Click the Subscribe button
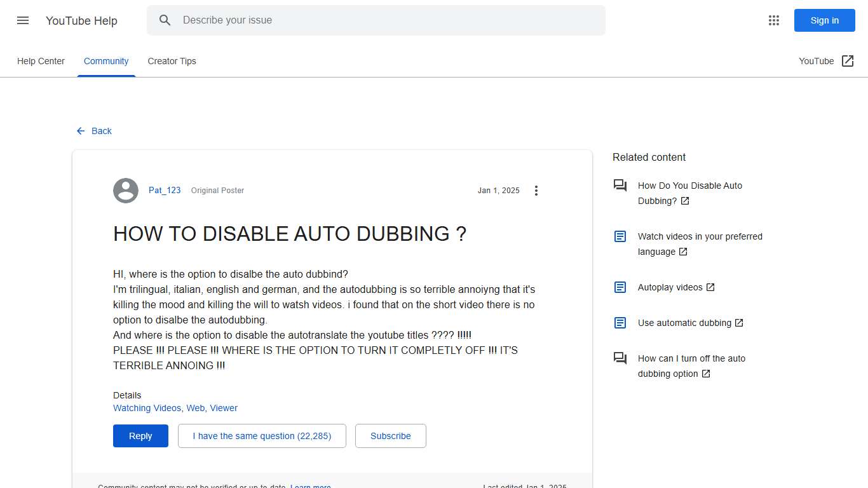868x488 pixels. coord(390,436)
